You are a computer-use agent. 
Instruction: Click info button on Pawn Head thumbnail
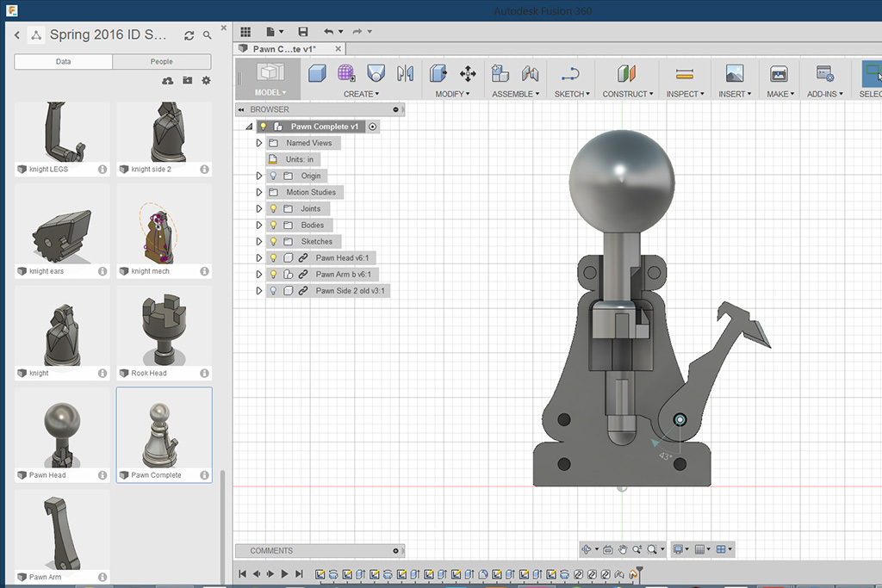102,475
